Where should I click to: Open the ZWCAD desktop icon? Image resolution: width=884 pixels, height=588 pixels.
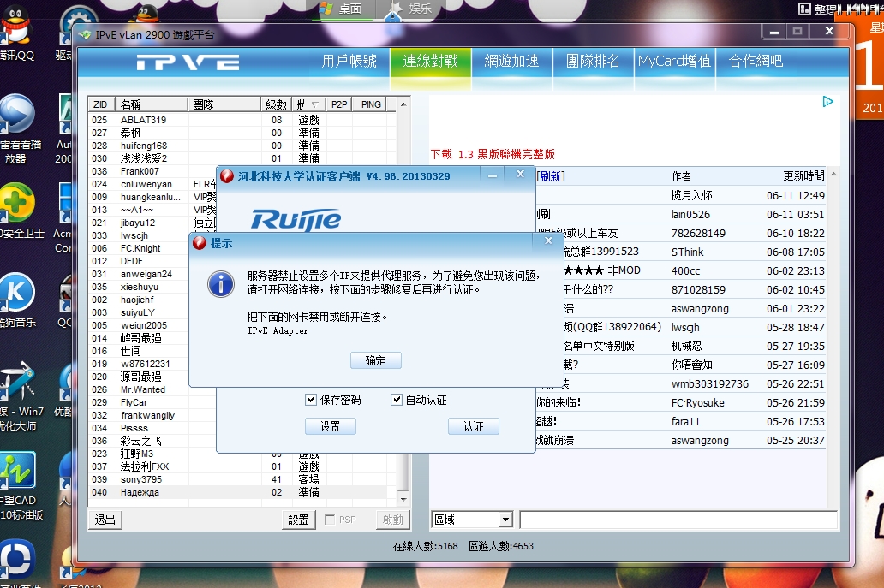(x=20, y=486)
